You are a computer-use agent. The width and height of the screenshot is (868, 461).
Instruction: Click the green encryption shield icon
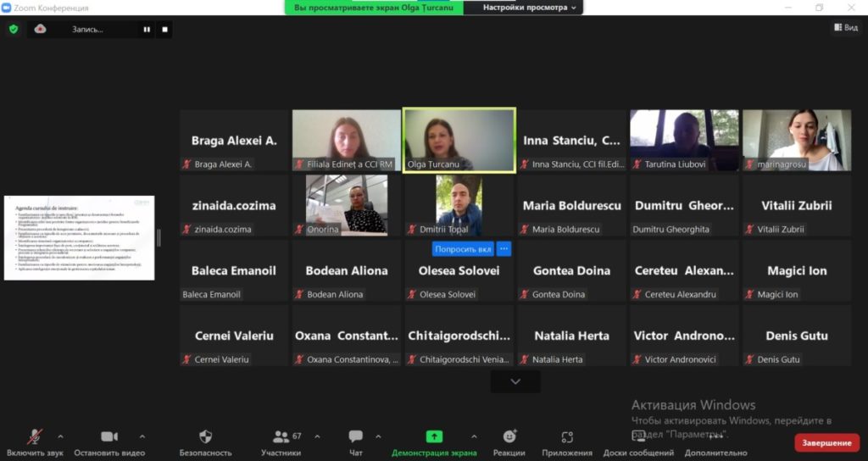(x=14, y=30)
